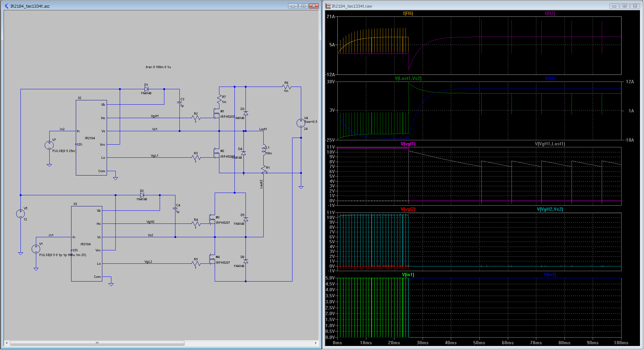The image size is (644, 350).
Task: Click the VgL2 net label
Action: (148, 262)
